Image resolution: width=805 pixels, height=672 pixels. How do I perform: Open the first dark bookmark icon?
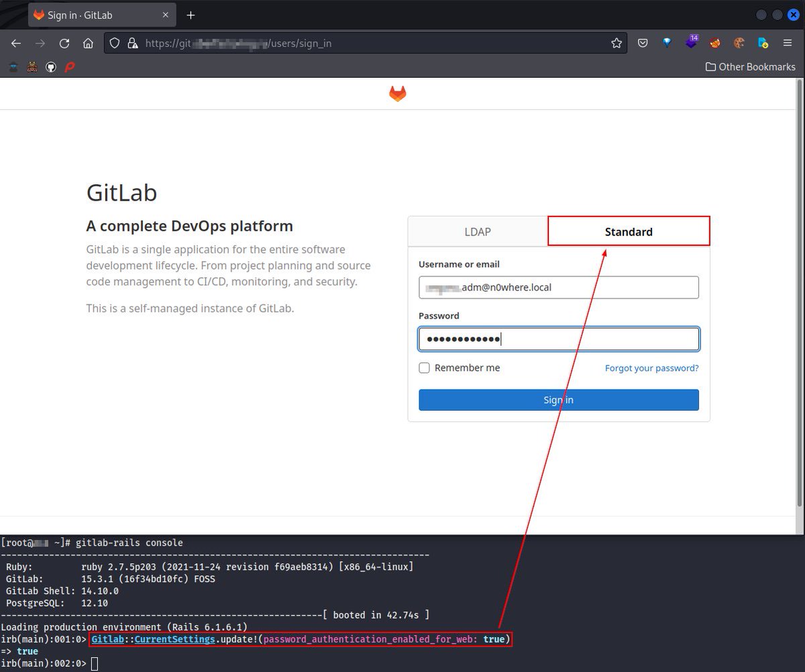coord(13,67)
